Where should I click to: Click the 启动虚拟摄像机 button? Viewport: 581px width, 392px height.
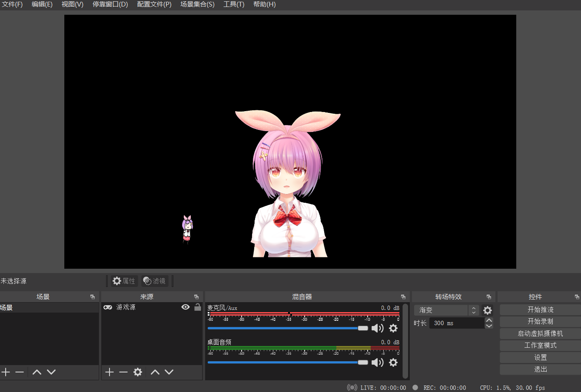540,333
